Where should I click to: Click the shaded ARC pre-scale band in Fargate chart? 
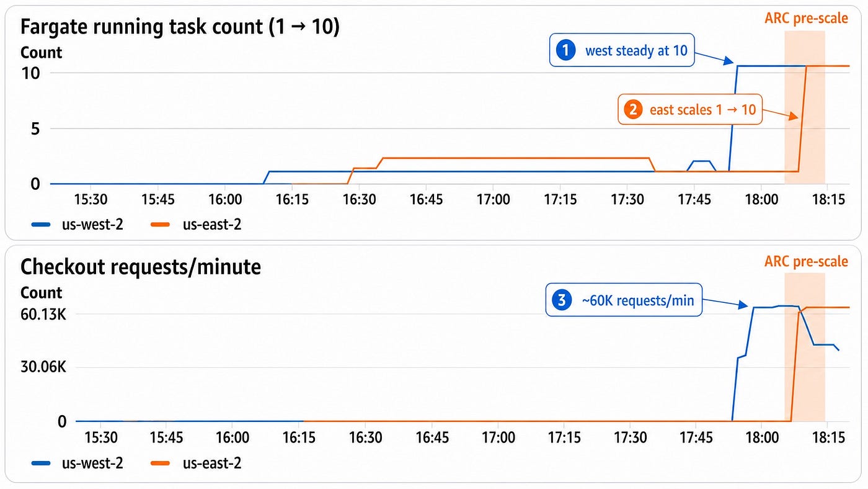tap(805, 107)
